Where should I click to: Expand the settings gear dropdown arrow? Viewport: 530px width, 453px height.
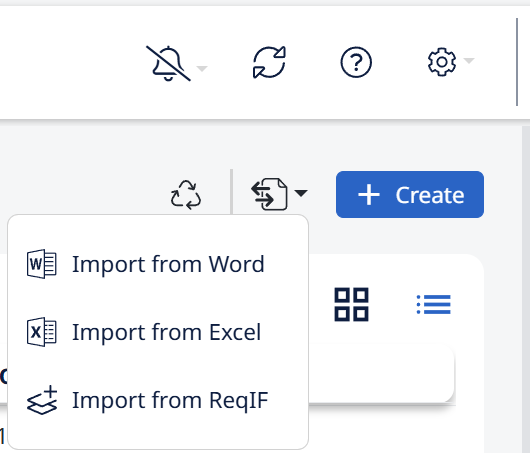click(x=469, y=61)
